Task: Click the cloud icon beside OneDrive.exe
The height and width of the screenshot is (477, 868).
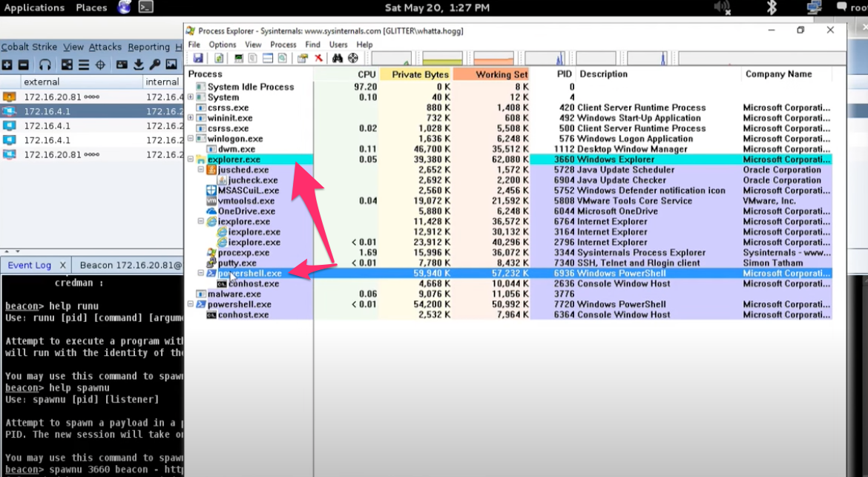Action: (211, 211)
